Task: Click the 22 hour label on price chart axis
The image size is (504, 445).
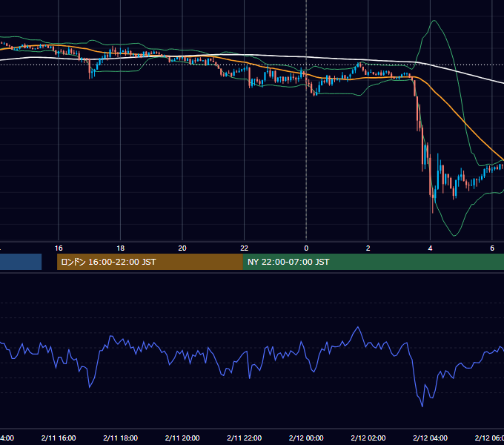Action: (245, 248)
